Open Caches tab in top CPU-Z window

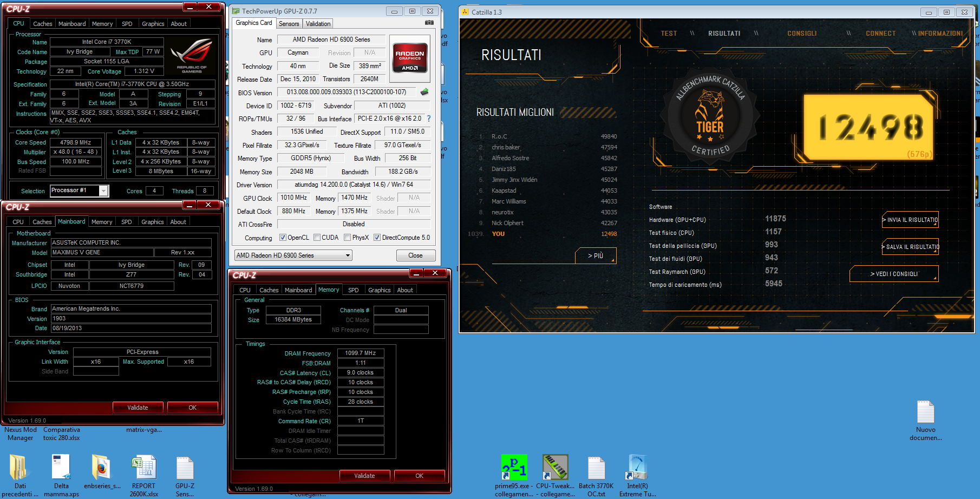tap(42, 24)
